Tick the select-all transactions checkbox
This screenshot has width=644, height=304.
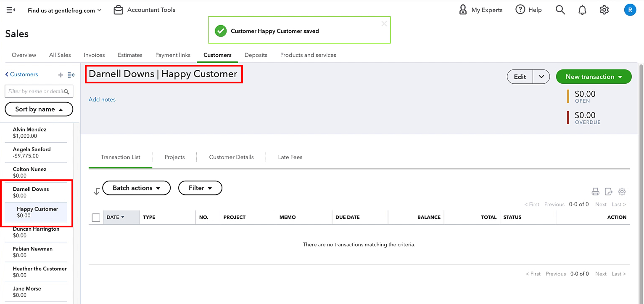pyautogui.click(x=96, y=217)
